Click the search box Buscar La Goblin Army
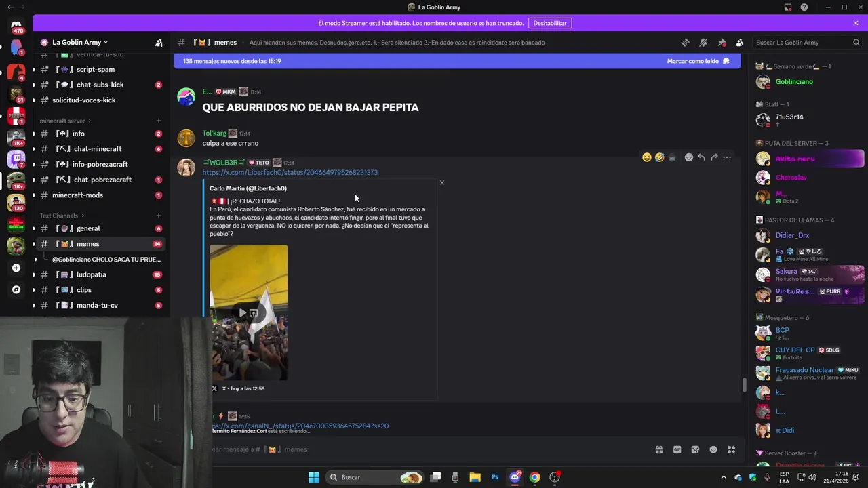The image size is (868, 488). 807,42
